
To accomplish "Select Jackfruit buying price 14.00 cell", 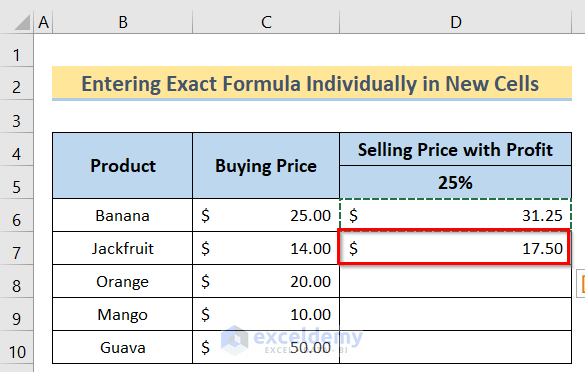I will coord(266,248).
